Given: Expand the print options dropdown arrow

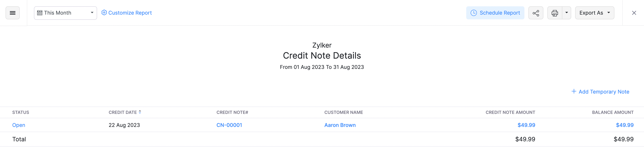Looking at the screenshot, I should pos(566,13).
